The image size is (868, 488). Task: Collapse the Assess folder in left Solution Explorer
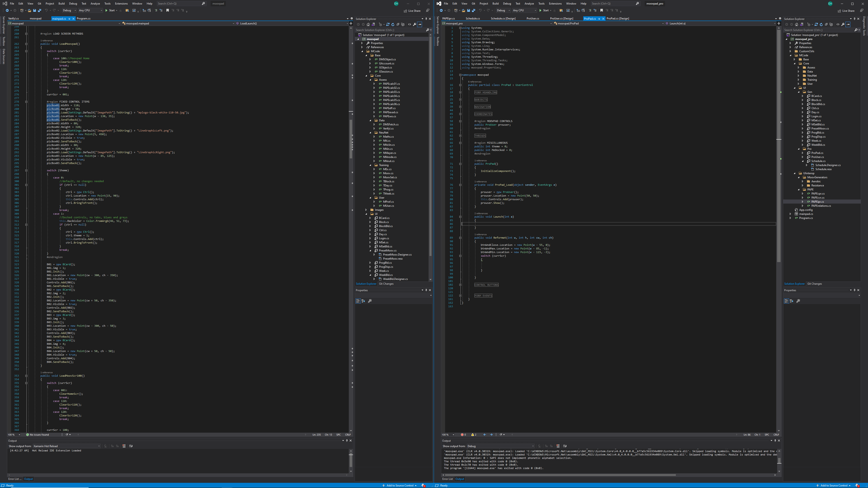[x=371, y=80]
